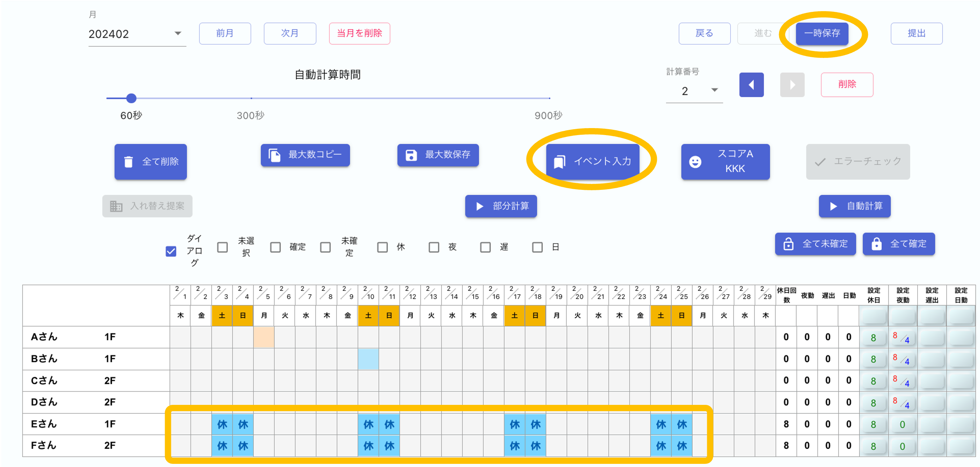Viewport: 980px width, 467px height.
Task: Enable the 確定 filter checkbox
Action: tap(275, 247)
